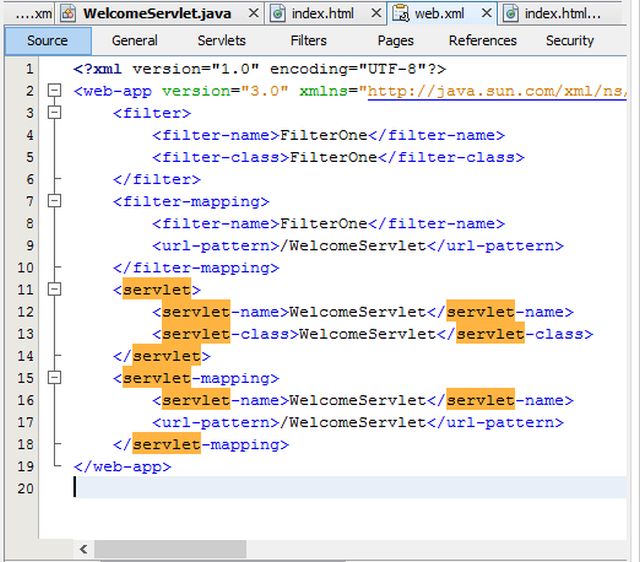Open the General view
Screen dimensions: 640x562
coord(135,41)
